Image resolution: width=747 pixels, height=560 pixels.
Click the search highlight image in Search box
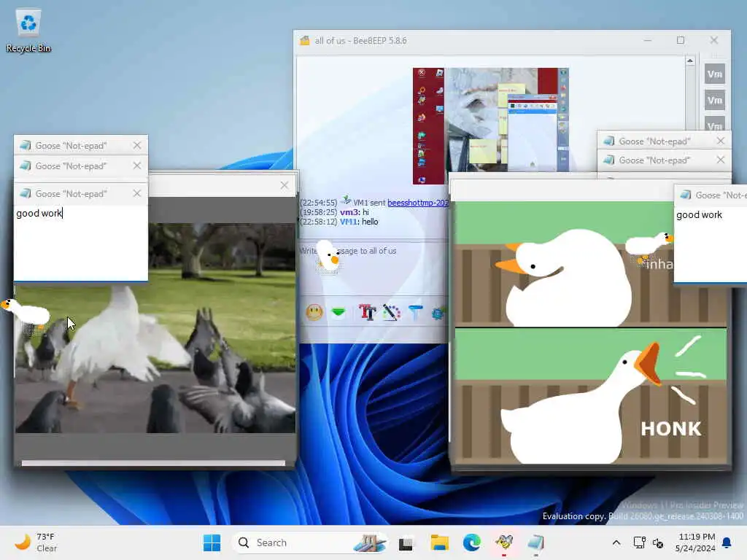369,542
